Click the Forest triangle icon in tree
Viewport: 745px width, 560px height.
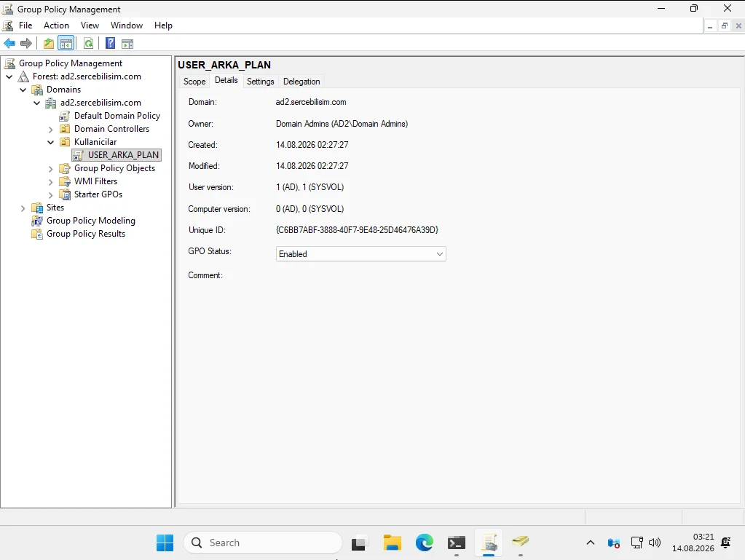(x=23, y=76)
